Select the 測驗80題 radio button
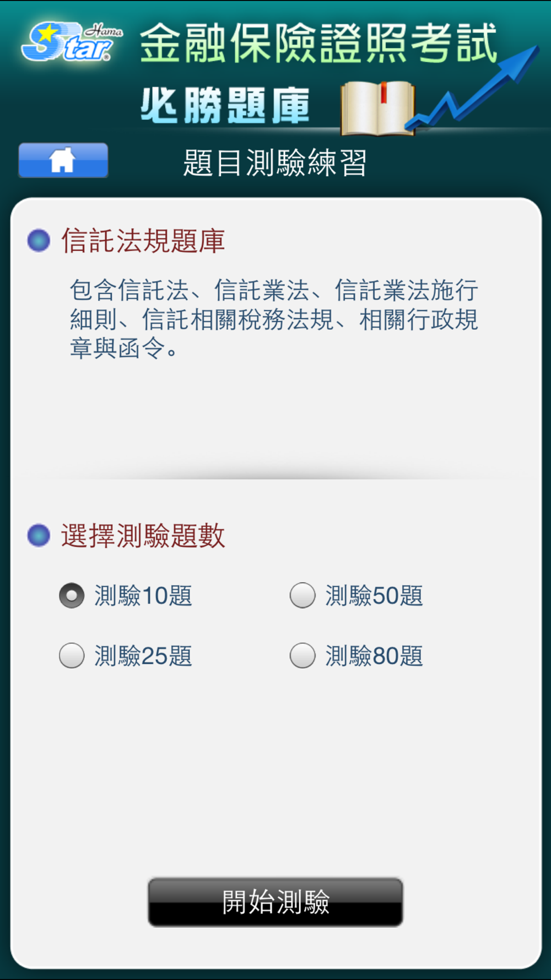This screenshot has width=551, height=980. (302, 656)
